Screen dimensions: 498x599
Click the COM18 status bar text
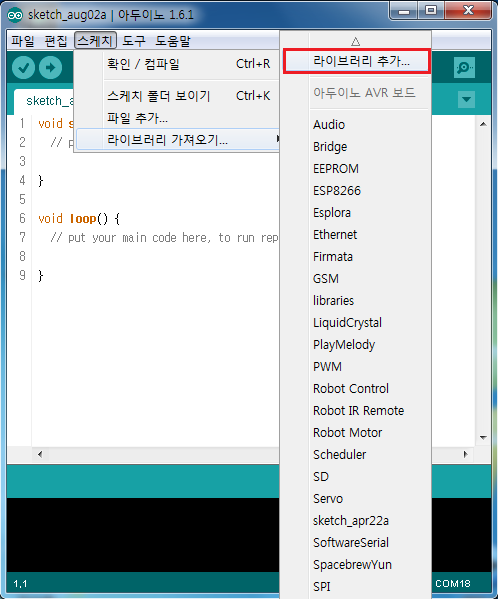click(x=453, y=584)
